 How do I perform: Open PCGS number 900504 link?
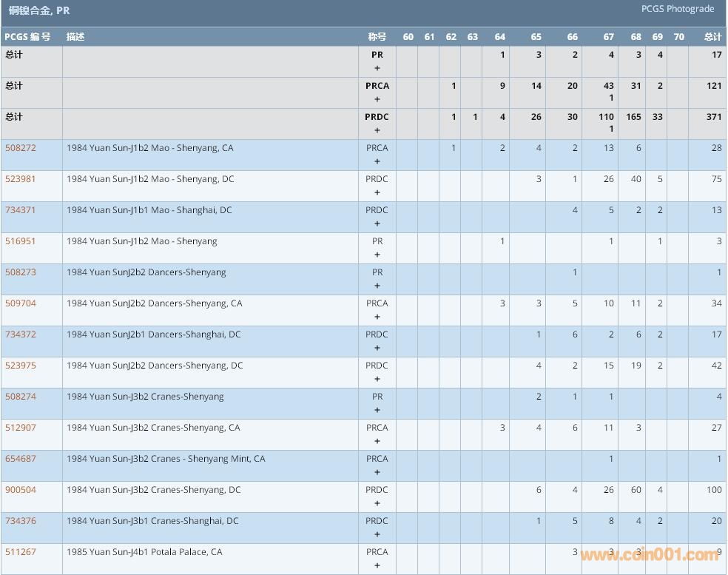tap(21, 490)
